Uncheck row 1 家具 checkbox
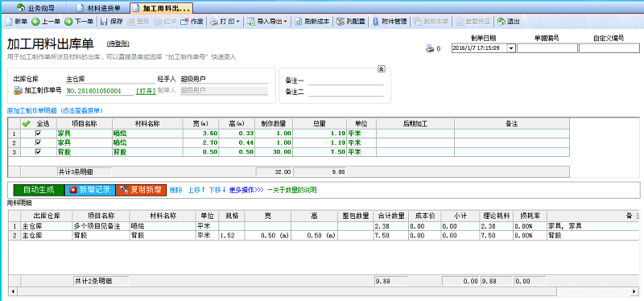This screenshot has height=301, width=644. 39,134
